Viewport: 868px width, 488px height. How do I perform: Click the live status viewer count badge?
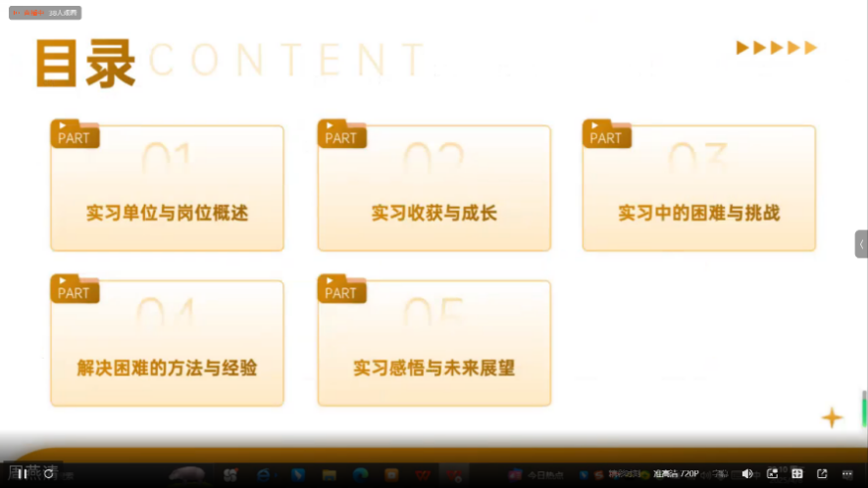(x=45, y=13)
